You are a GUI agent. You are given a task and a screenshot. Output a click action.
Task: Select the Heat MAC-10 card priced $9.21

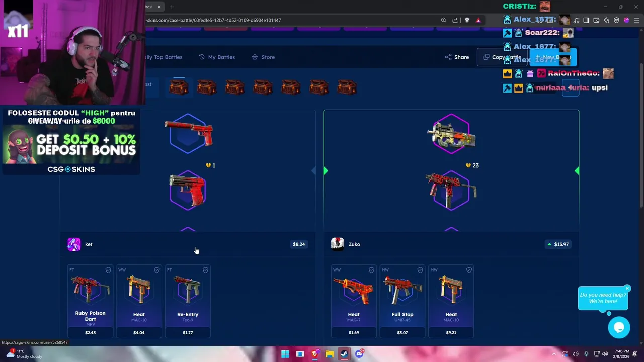tap(451, 301)
